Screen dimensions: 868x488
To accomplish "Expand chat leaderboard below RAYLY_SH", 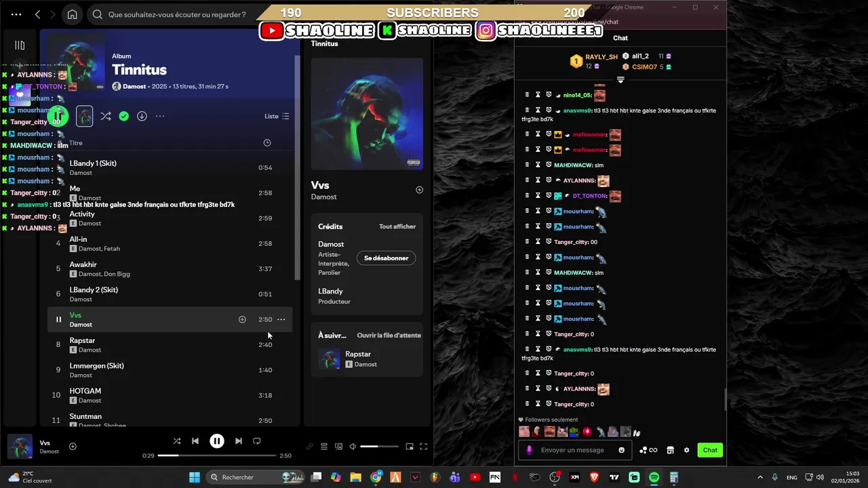I will click(620, 80).
